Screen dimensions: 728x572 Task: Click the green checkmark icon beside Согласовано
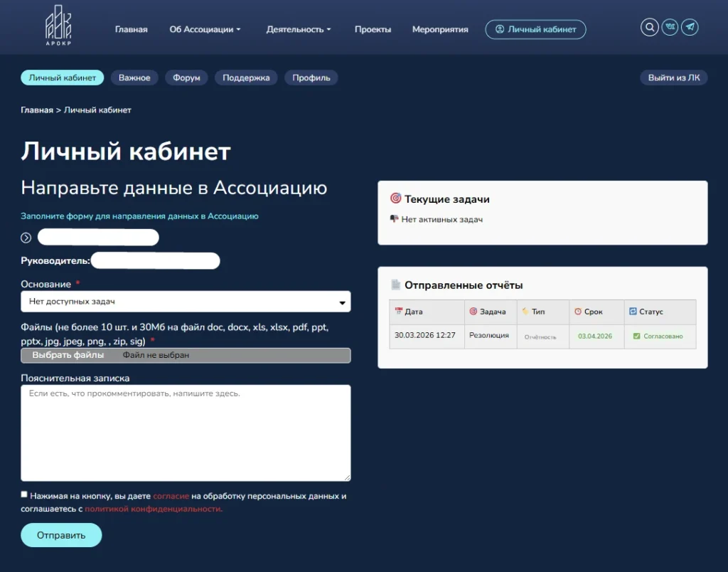pyautogui.click(x=636, y=336)
